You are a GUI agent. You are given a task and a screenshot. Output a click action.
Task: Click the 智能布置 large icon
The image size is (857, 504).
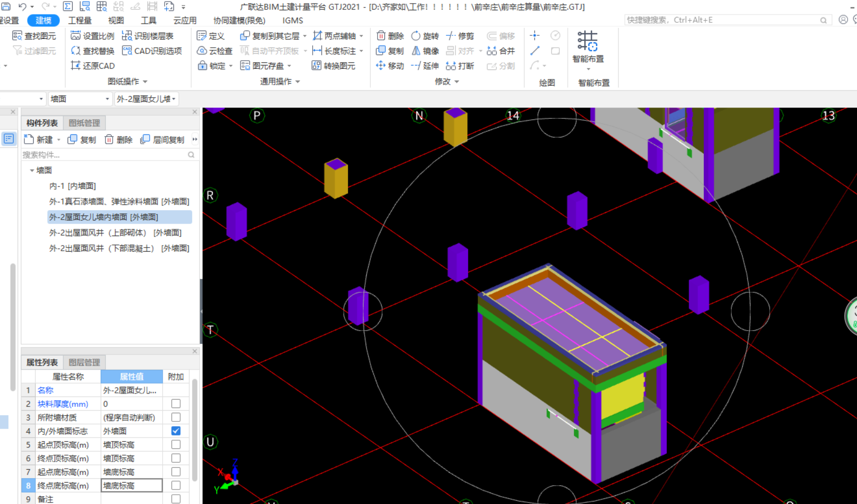(587, 41)
